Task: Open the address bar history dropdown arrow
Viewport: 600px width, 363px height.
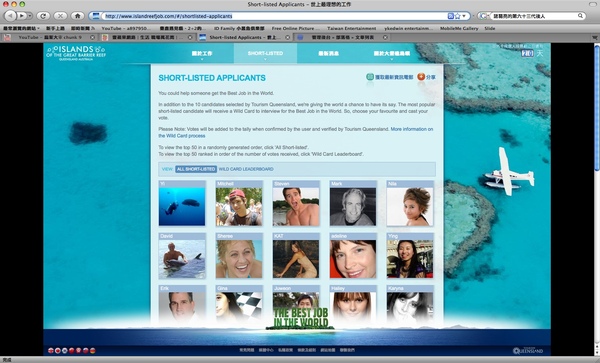Action: (464, 16)
